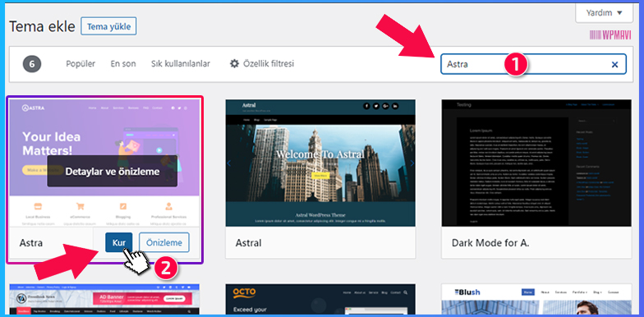Click the search magnifier in the OCTO preview

(x=406, y=292)
